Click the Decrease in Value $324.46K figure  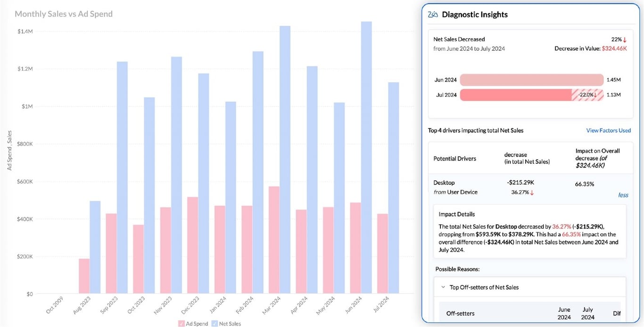pyautogui.click(x=614, y=48)
